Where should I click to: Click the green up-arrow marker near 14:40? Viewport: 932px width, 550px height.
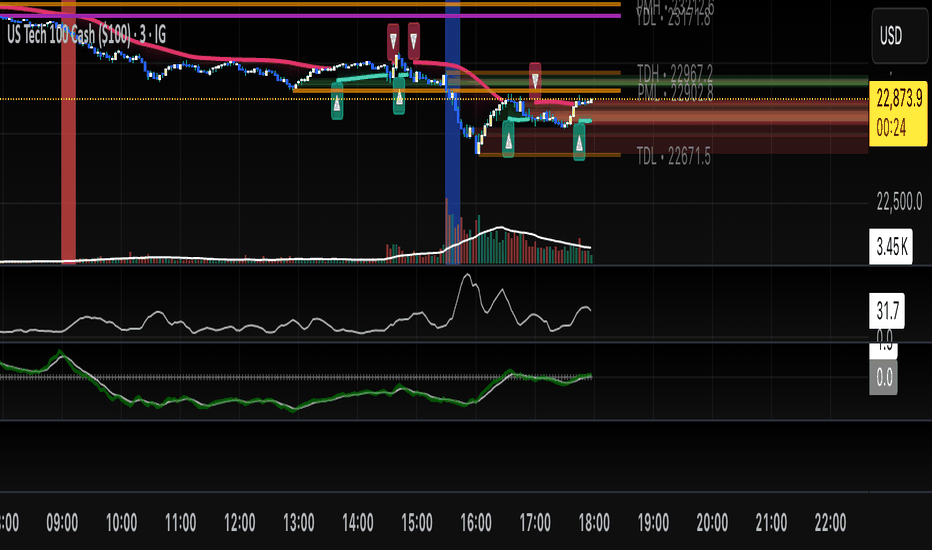tap(399, 96)
